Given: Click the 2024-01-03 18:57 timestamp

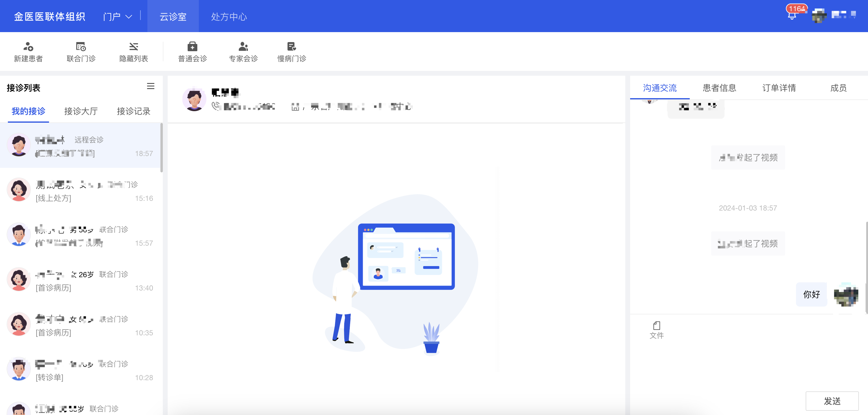Looking at the screenshot, I should point(748,208).
